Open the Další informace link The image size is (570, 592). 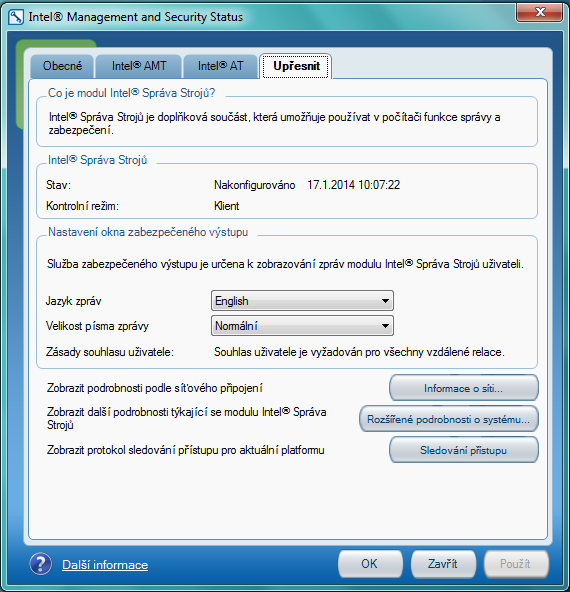pos(105,565)
